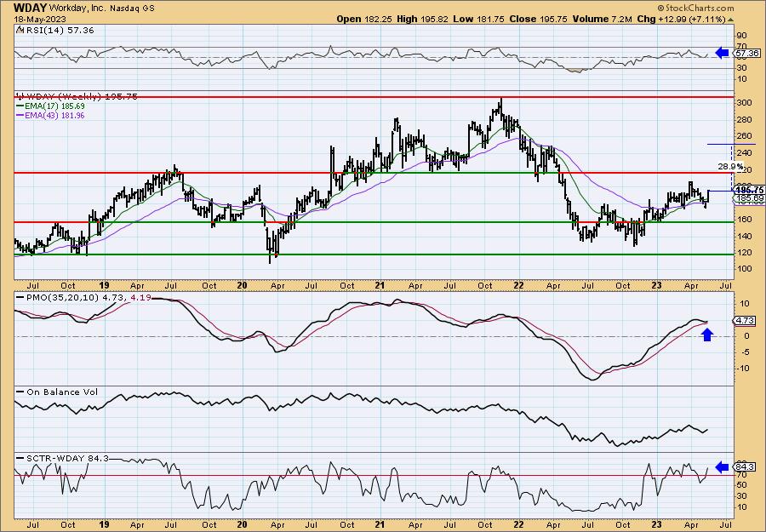Click the small glyph before RSI(14) label

19,30
